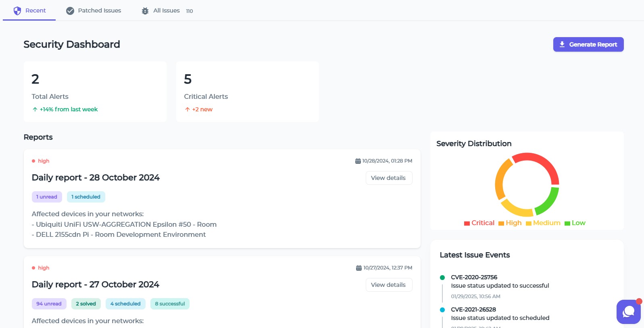Click the Critical Alerts summary card
The image size is (644, 328).
(247, 92)
